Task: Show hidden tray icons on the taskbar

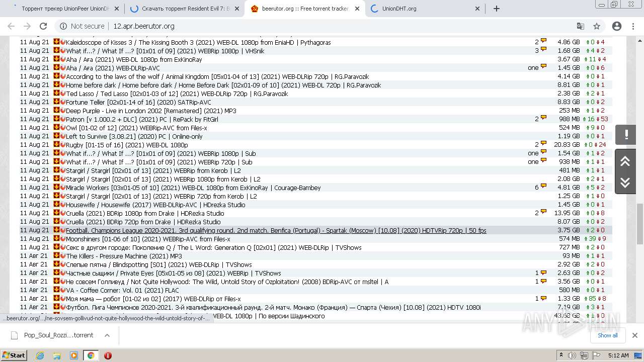Action: pyautogui.click(x=561, y=355)
